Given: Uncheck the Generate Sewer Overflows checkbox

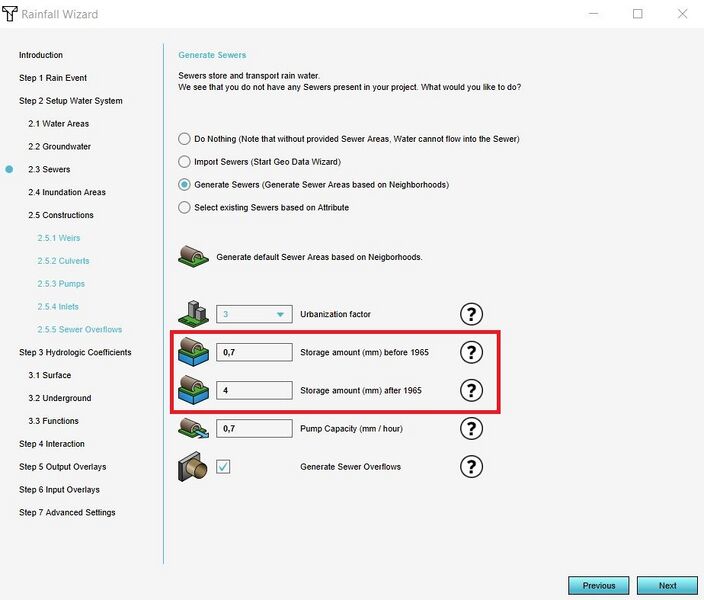Looking at the screenshot, I should pos(223,467).
